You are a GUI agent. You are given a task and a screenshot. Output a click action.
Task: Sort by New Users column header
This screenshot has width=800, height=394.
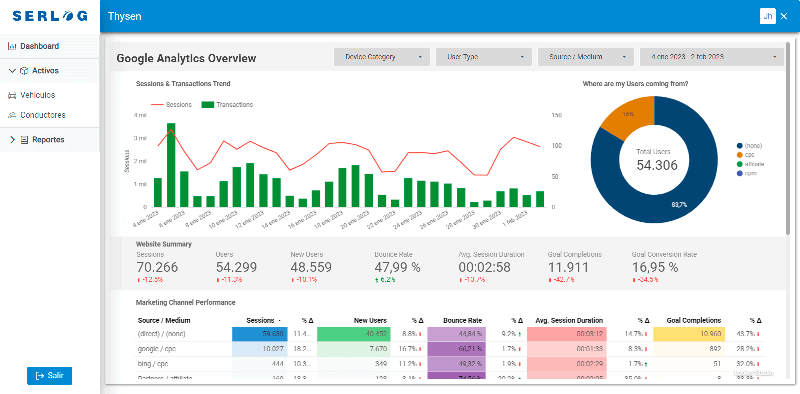click(370, 321)
